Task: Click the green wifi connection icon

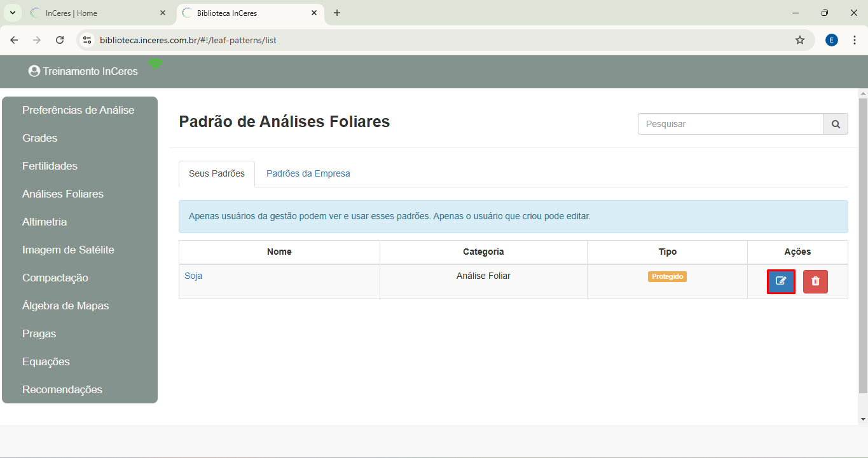Action: 155,63
